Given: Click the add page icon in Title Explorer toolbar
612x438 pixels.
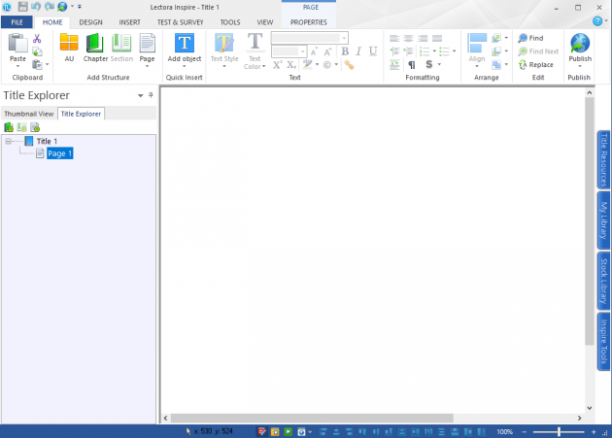Looking at the screenshot, I should [35, 127].
